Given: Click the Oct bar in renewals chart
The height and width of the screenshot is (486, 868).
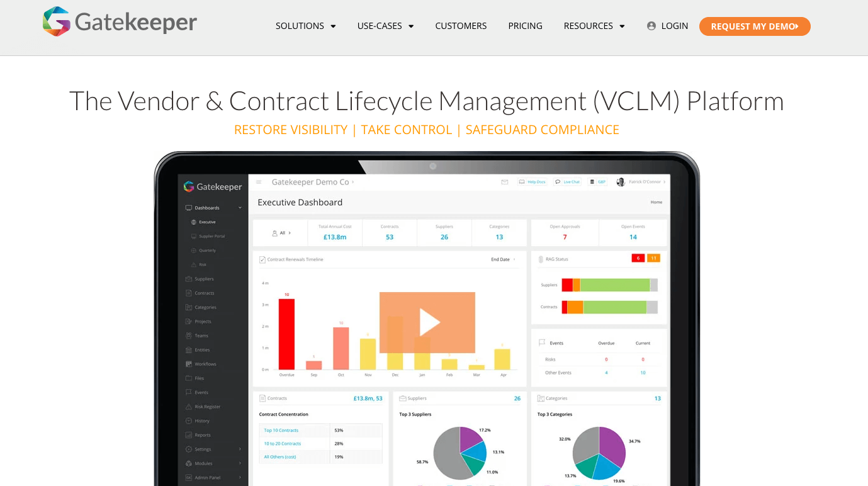Looking at the screenshot, I should (x=341, y=348).
